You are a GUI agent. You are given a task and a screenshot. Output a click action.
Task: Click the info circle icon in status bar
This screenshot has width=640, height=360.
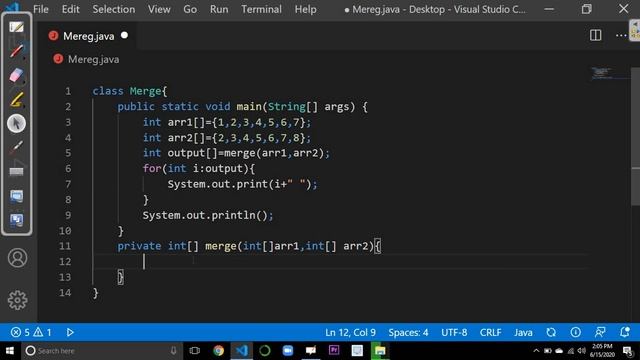pyautogui.click(x=576, y=332)
